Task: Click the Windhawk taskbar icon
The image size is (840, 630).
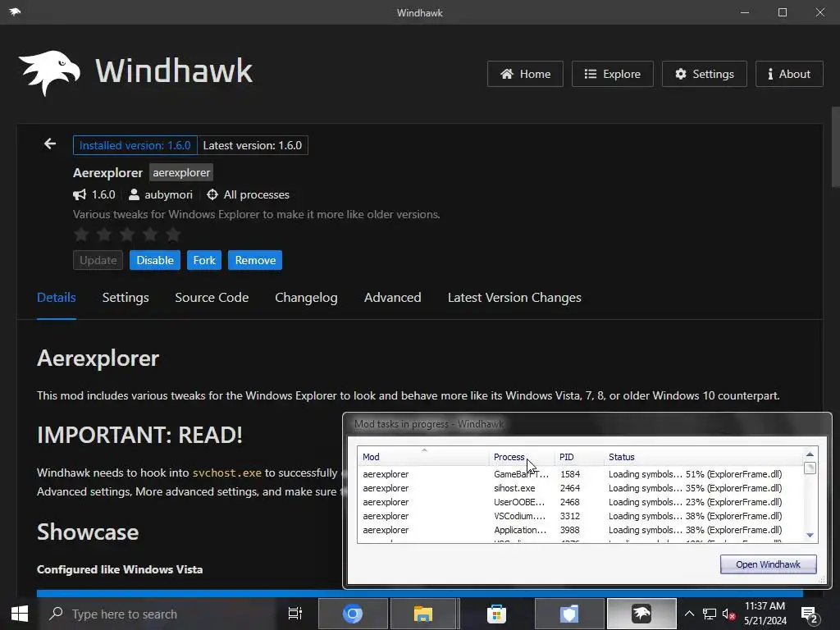Action: coord(641,614)
